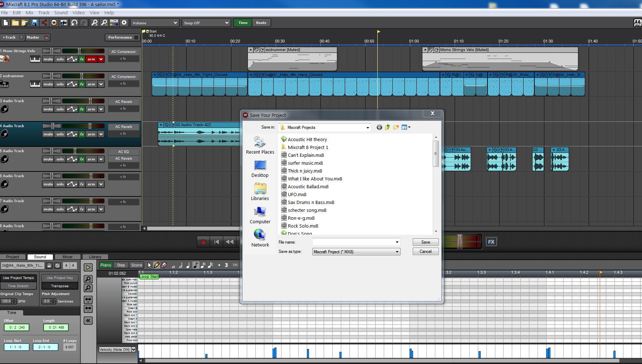Click the File name input field

[x=353, y=242]
